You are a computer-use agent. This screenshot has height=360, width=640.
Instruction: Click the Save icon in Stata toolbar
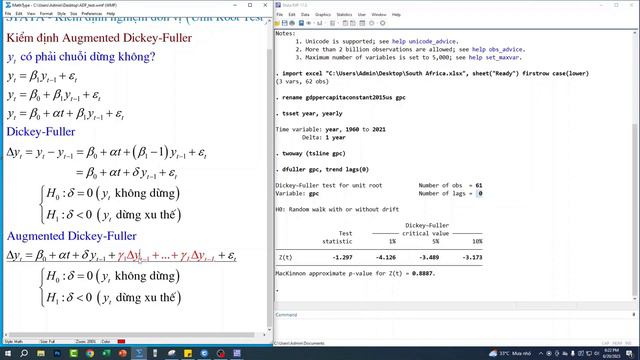point(284,23)
